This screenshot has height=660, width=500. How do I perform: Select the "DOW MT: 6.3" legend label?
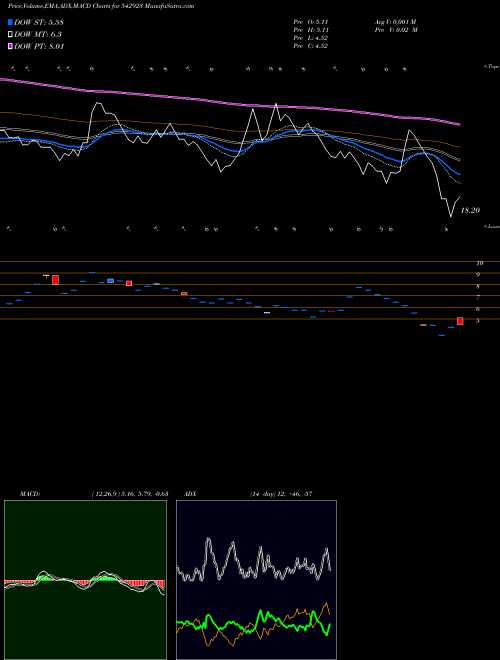38,35
